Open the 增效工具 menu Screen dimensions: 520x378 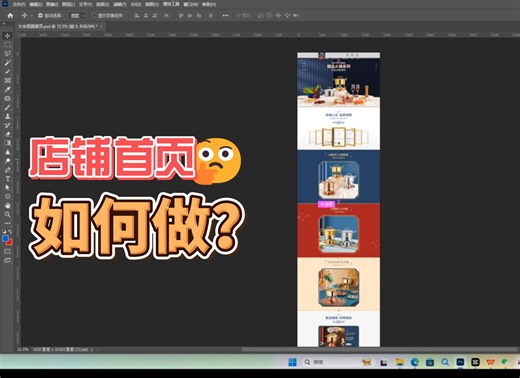(x=171, y=4)
